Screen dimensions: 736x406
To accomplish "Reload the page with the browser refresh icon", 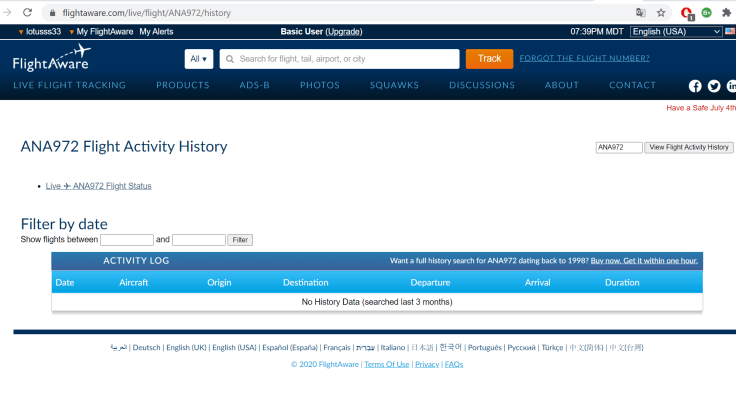I will tap(27, 13).
